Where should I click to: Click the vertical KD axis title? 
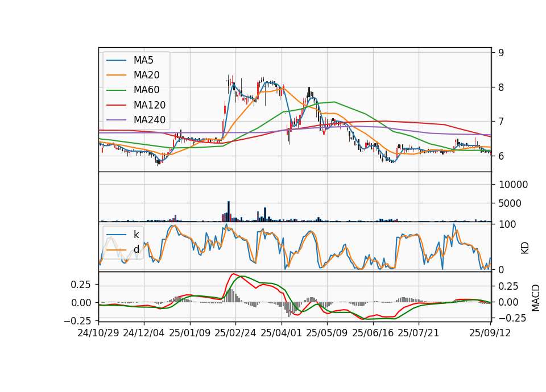click(525, 248)
